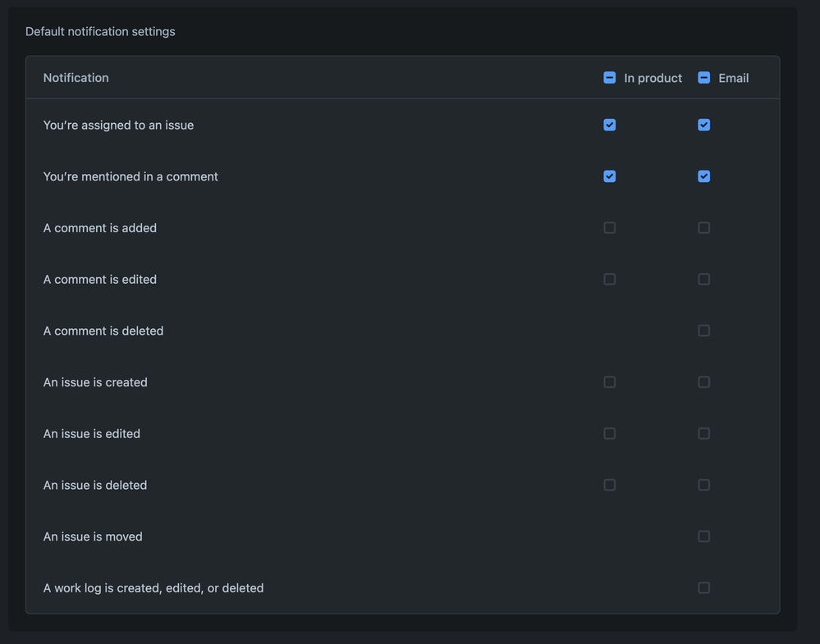
Task: Uncheck Email for assigned to an issue
Action: [703, 125]
